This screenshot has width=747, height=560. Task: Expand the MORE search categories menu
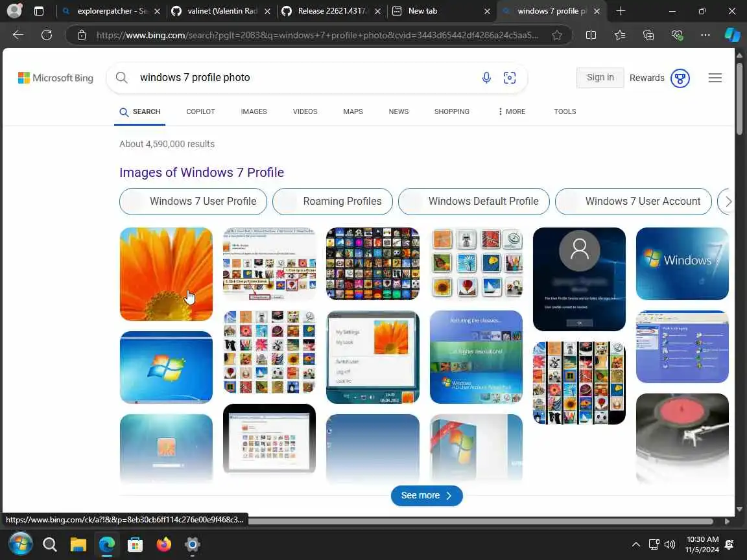pos(511,111)
